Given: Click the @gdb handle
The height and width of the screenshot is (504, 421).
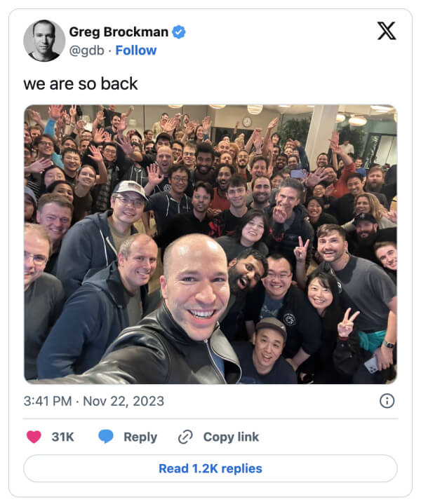Looking at the screenshot, I should pos(87,50).
